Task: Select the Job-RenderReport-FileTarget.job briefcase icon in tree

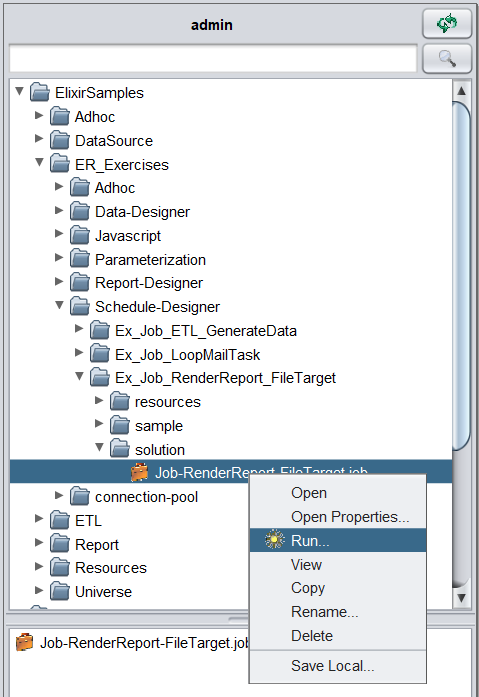Action: pyautogui.click(x=140, y=472)
